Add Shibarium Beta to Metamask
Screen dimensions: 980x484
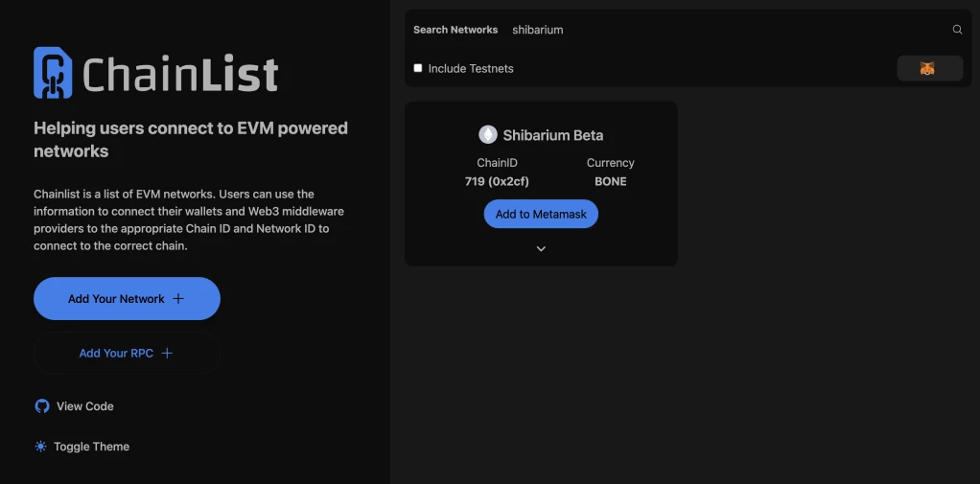tap(541, 215)
